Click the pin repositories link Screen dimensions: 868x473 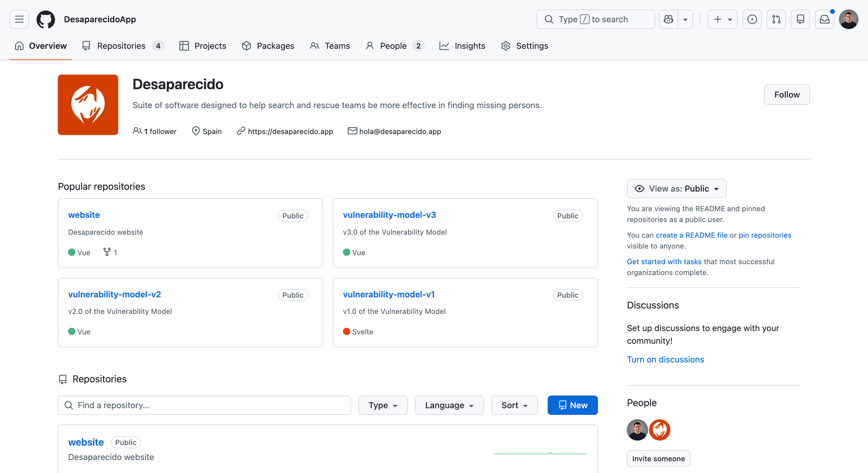point(765,235)
